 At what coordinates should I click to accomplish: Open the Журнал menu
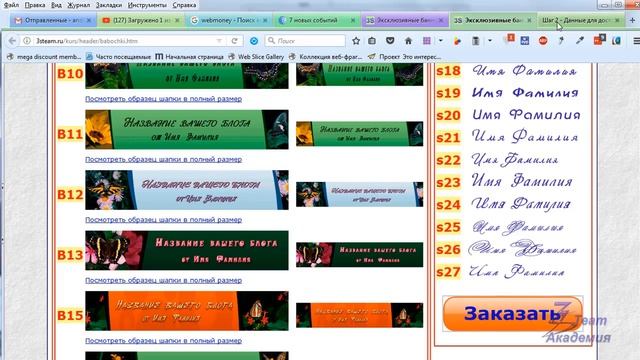(x=79, y=5)
